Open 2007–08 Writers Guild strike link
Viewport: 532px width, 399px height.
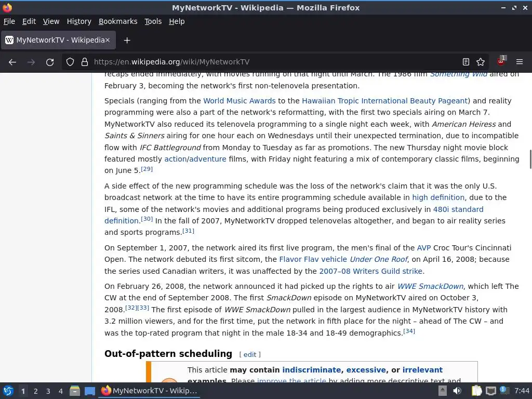tap(370, 271)
